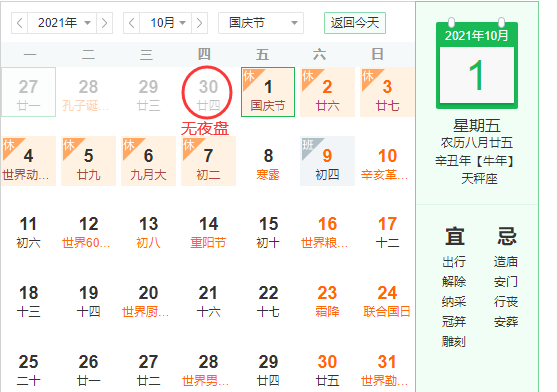Click 安葬 in the 忌 list
557x392 pixels.
[x=506, y=322]
